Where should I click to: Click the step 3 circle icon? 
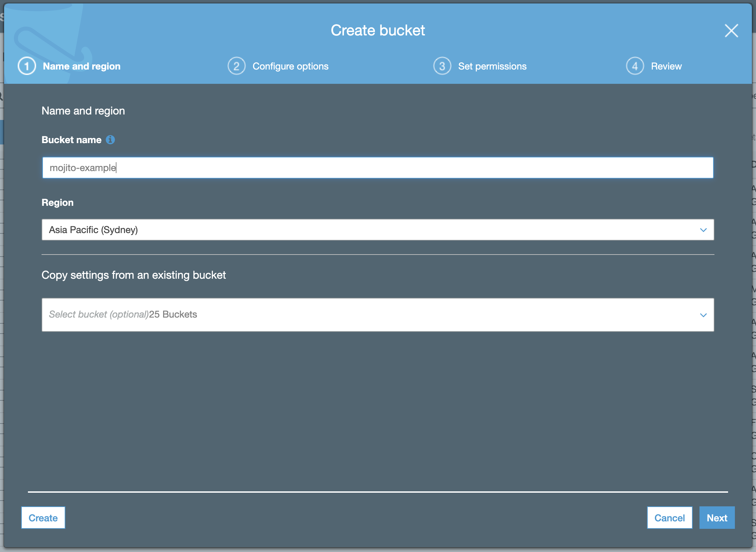tap(442, 66)
